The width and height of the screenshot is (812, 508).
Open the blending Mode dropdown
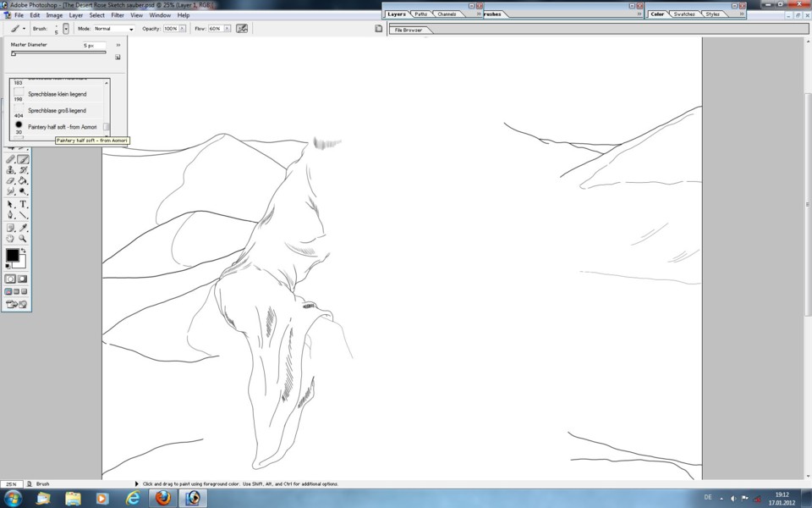point(113,28)
